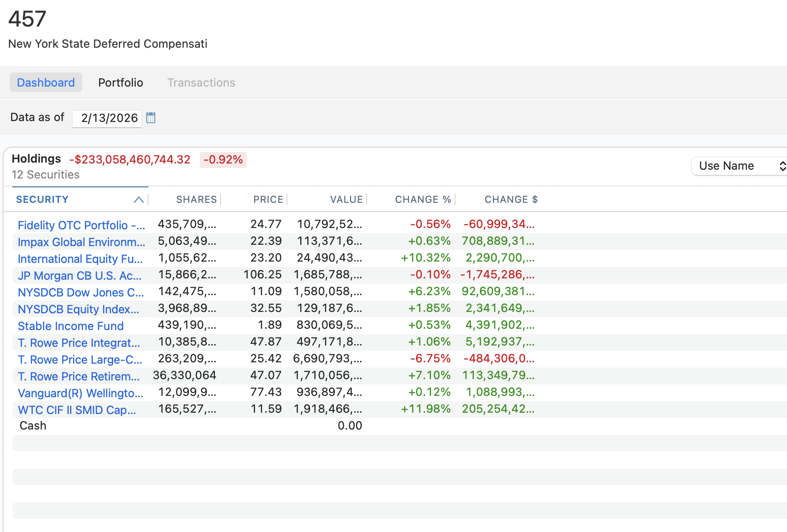The height and width of the screenshot is (532, 787).
Task: Click price 24.77 for Fidelity OTC
Action: (266, 224)
